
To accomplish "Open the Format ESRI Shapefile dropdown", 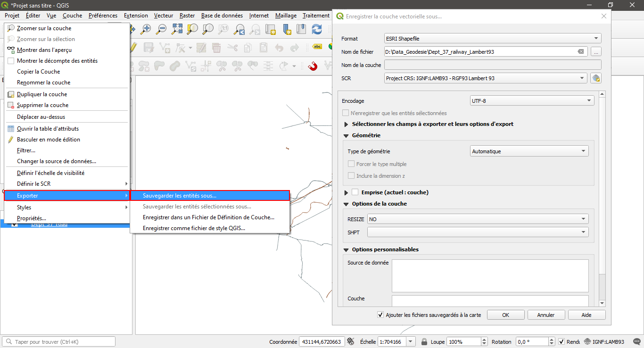I will 493,39.
